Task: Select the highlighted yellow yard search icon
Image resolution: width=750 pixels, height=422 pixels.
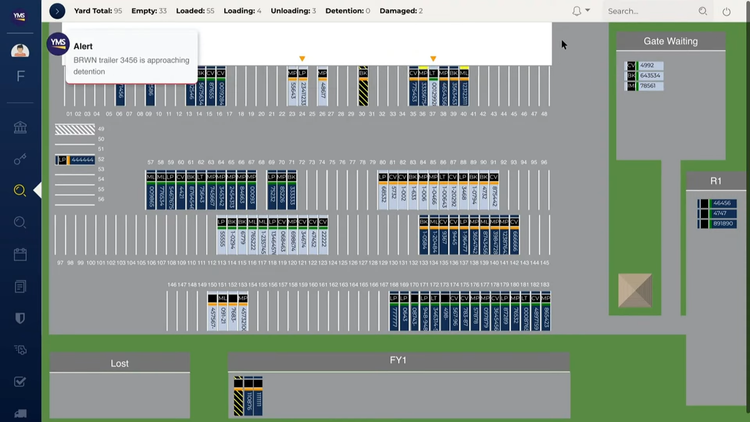Action: pyautogui.click(x=20, y=190)
